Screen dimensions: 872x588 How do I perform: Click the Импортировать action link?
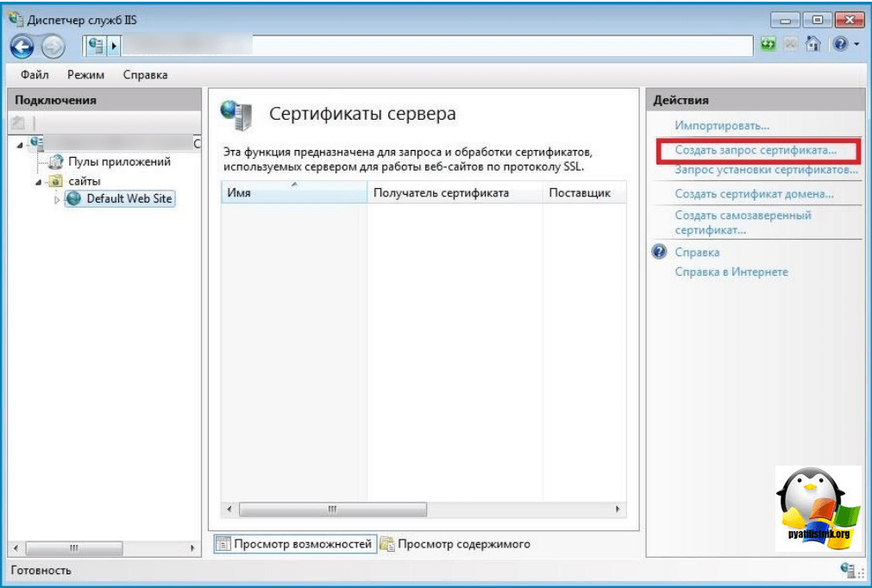[721, 126]
